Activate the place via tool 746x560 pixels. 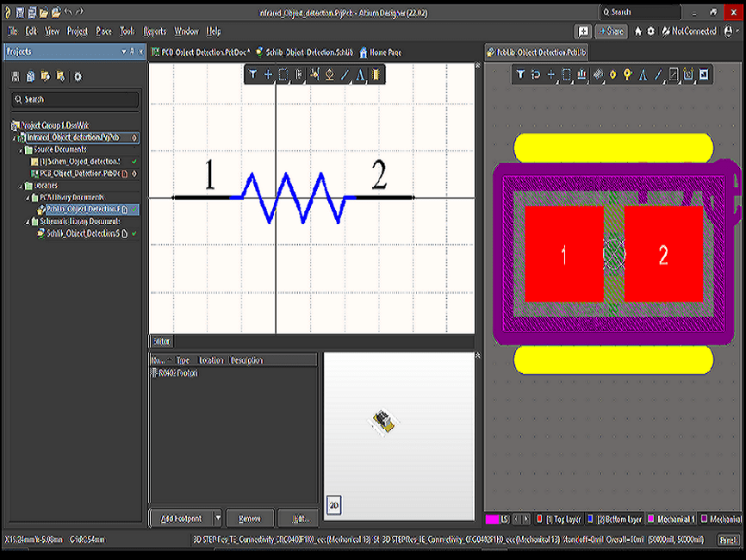pyautogui.click(x=627, y=76)
